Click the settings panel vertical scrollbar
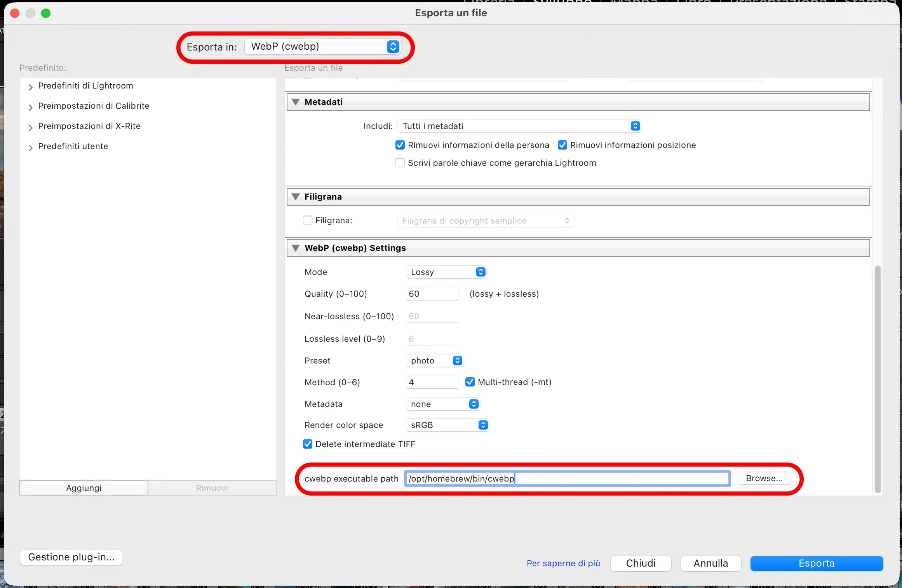Screen dimensions: 902x588 tap(878, 379)
